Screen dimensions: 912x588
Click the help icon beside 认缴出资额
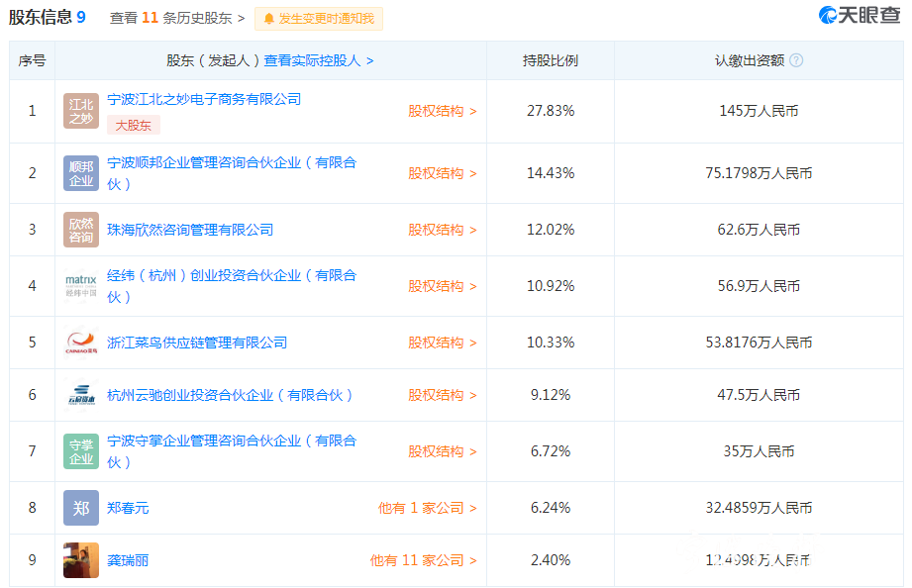coord(797,60)
